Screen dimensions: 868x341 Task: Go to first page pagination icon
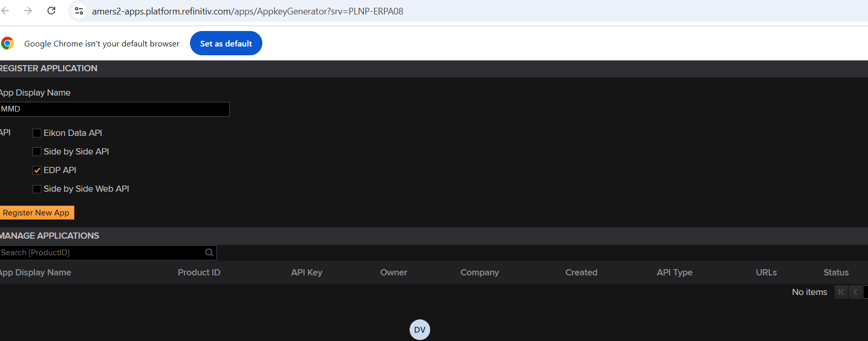pos(841,292)
